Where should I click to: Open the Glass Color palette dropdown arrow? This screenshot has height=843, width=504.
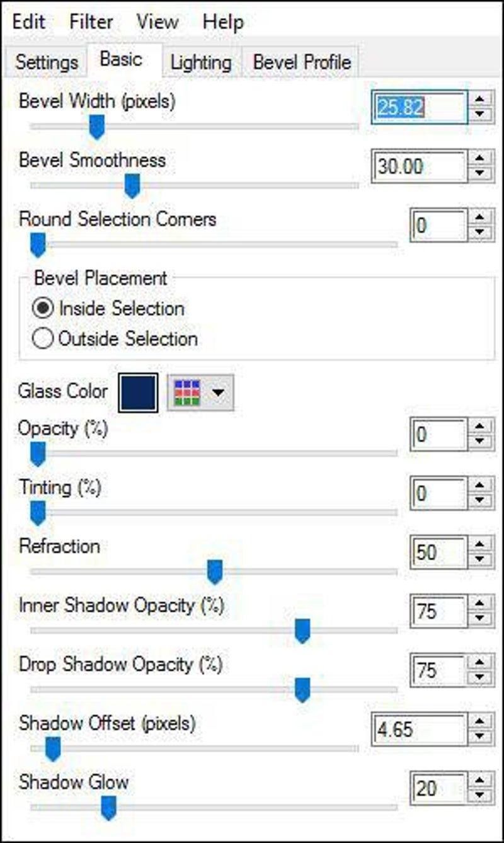click(x=218, y=393)
